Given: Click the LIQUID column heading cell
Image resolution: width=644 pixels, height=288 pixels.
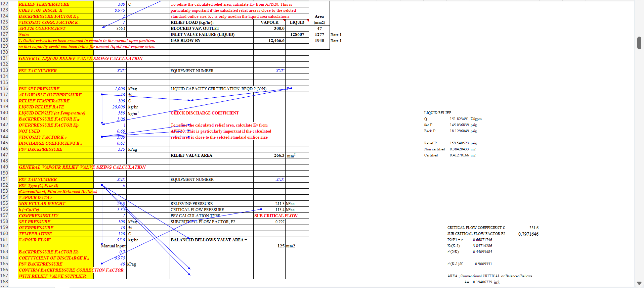Looking at the screenshot, I should tap(297, 22).
